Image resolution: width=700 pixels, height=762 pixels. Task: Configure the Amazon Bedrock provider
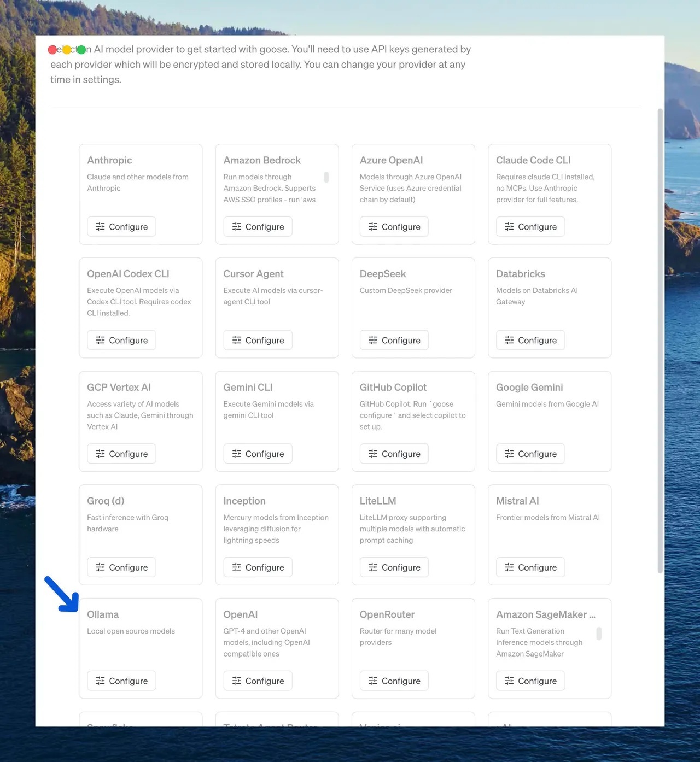click(x=258, y=227)
